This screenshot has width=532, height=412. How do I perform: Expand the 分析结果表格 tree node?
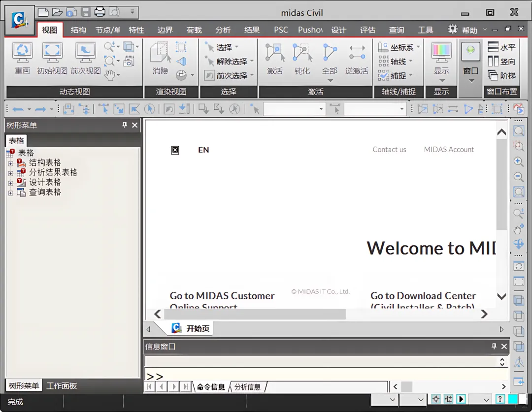10,173
